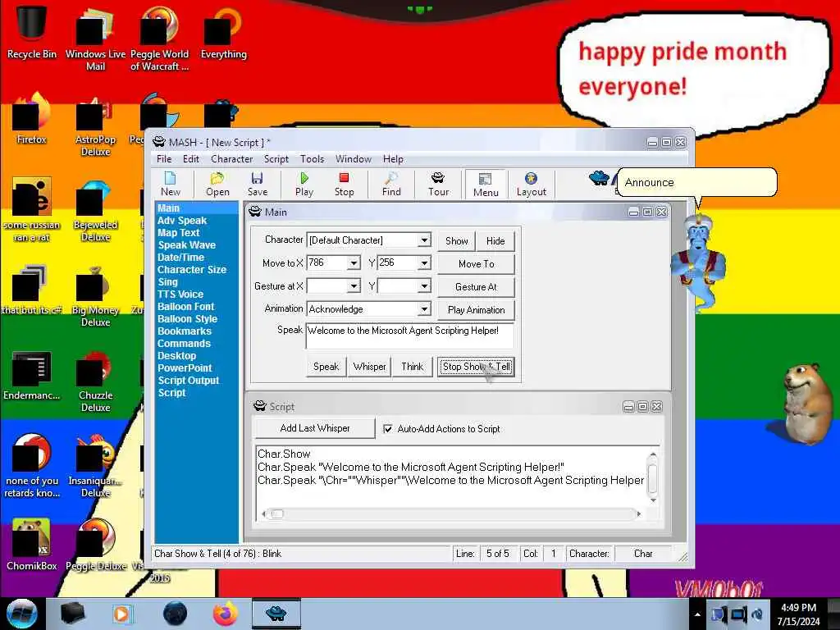This screenshot has height=630, width=840.
Task: Click the Add Last Whisper button
Action: click(314, 428)
